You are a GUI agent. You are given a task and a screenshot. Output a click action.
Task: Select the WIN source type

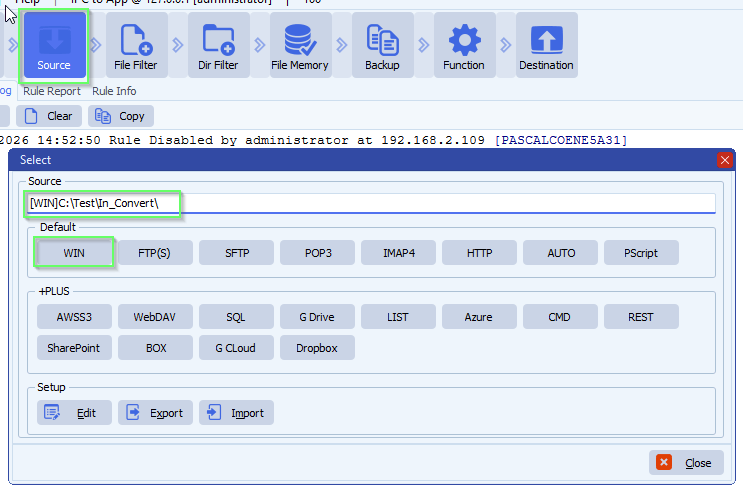pos(74,253)
